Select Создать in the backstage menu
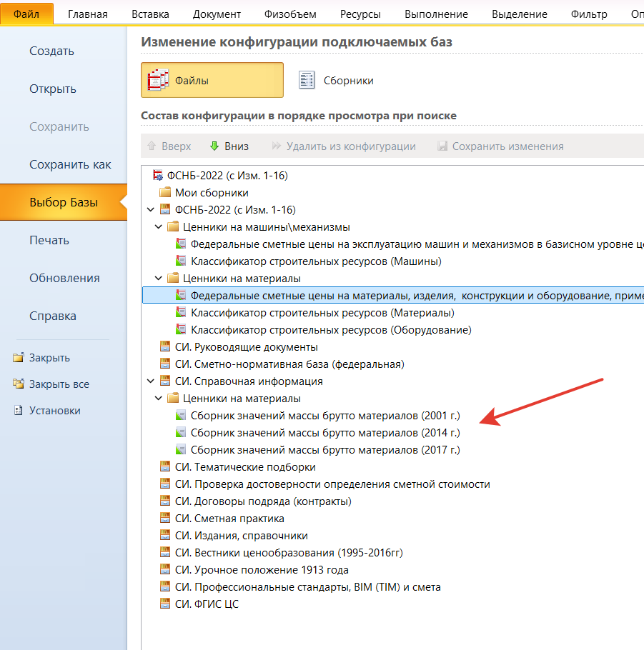The height and width of the screenshot is (650, 644). (52, 51)
